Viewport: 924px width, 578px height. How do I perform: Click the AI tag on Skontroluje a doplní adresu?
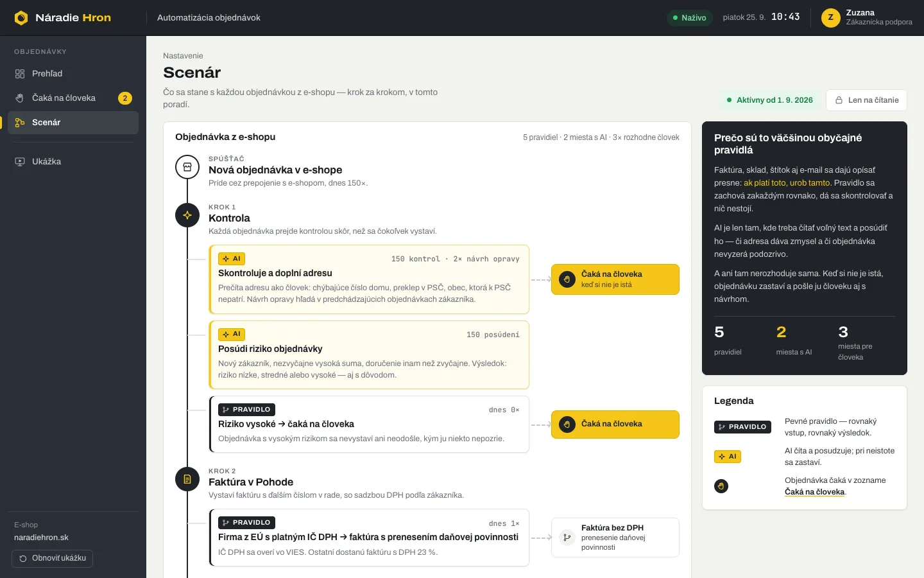(x=232, y=259)
